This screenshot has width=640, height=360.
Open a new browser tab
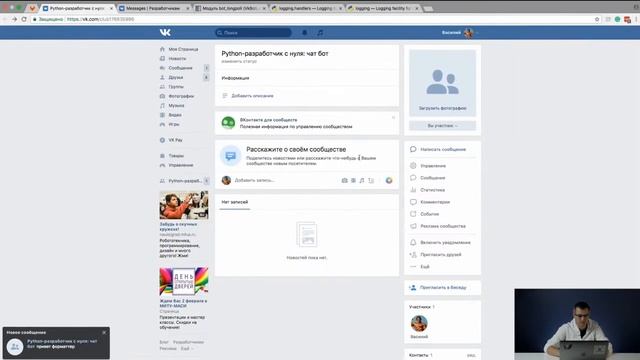(x=428, y=9)
